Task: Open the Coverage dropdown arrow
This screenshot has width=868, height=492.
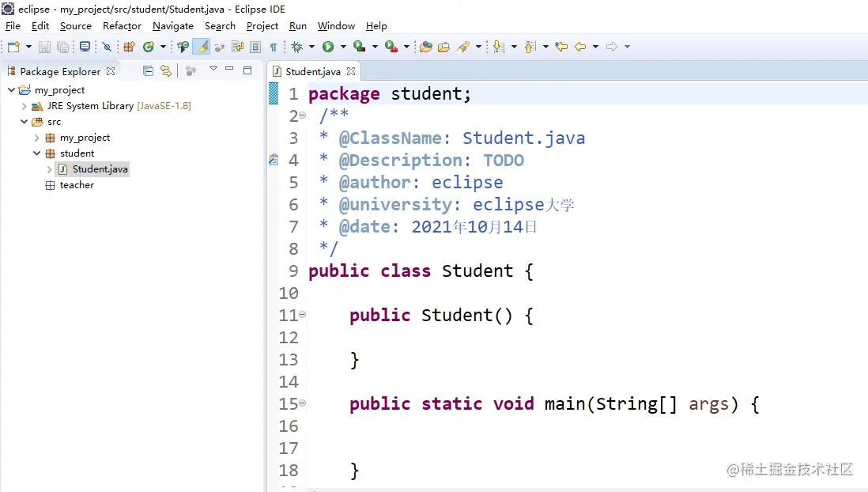Action: click(375, 47)
